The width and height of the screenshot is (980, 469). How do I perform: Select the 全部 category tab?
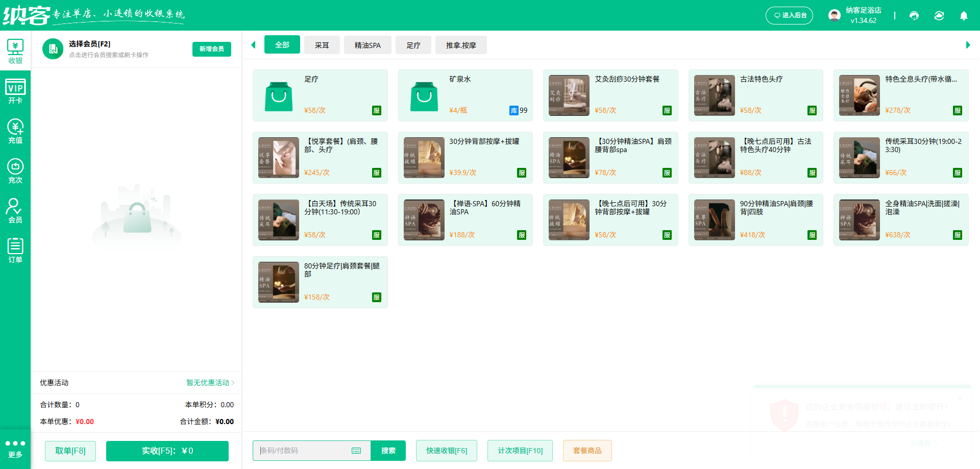click(x=282, y=45)
